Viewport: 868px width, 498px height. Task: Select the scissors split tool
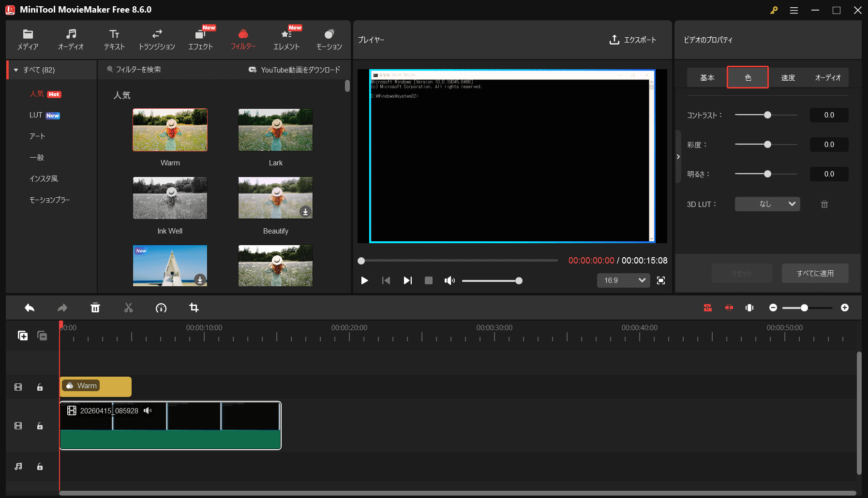point(128,308)
